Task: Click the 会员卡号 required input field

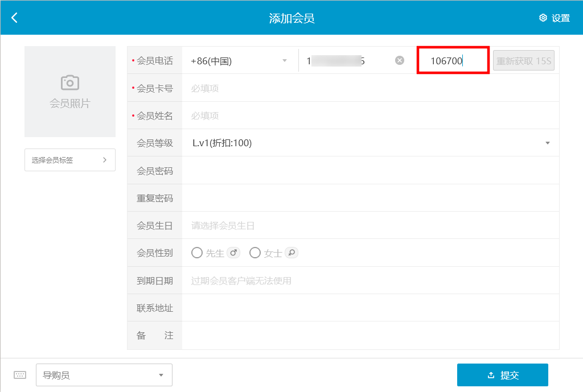Action: [370, 88]
